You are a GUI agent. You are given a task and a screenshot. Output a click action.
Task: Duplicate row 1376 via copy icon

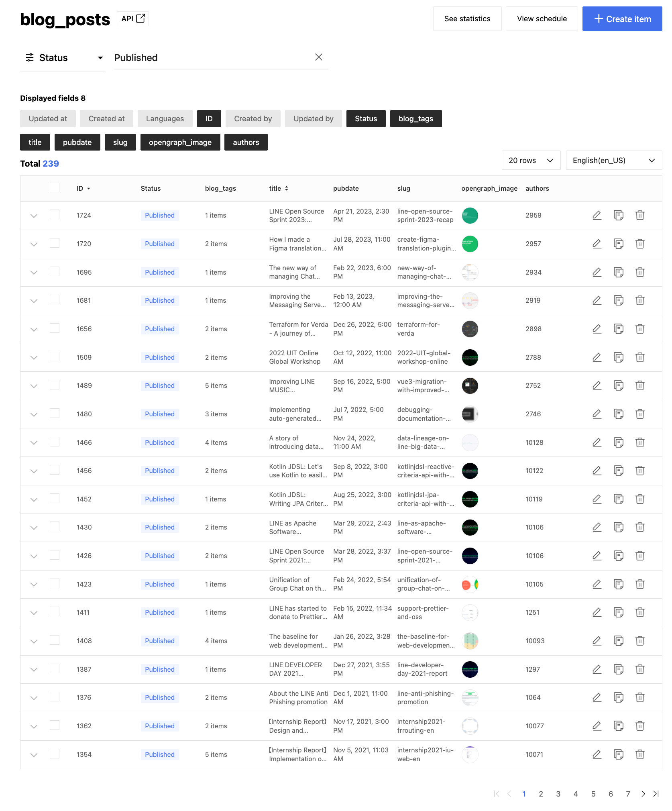619,697
